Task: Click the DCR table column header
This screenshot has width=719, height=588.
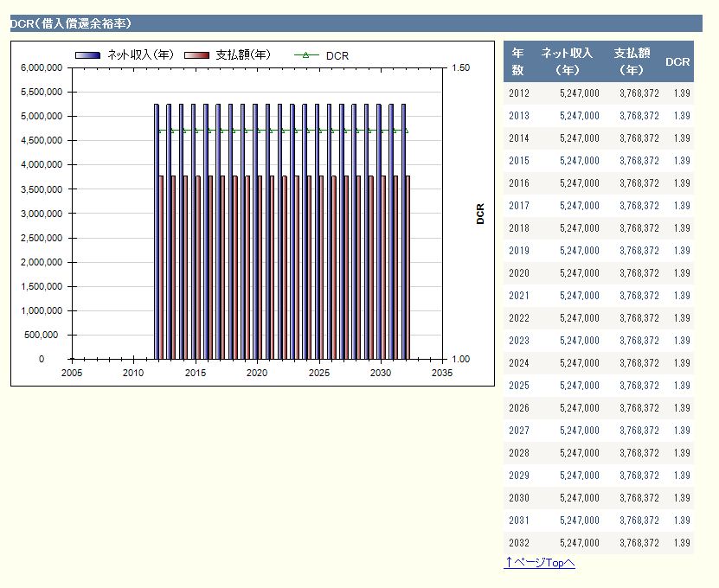Action: click(677, 62)
